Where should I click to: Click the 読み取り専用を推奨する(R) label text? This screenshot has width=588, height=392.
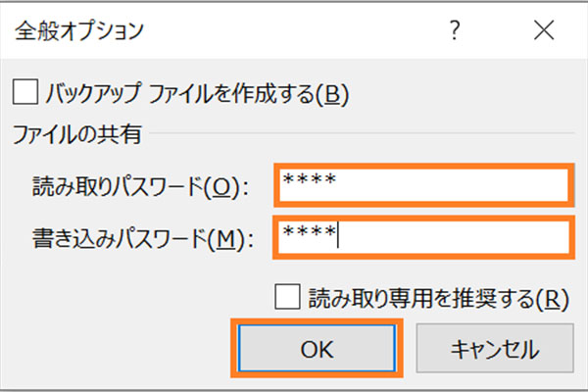(x=436, y=298)
